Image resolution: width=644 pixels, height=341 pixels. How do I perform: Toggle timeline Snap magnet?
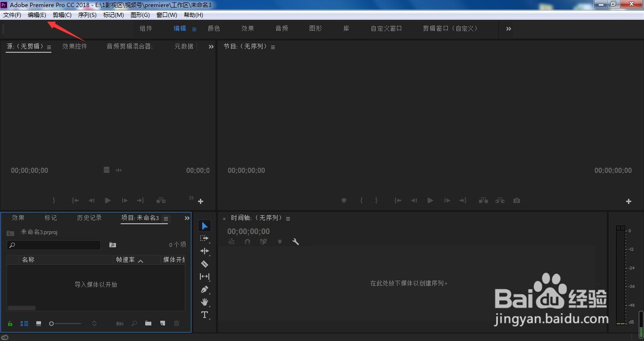(248, 242)
